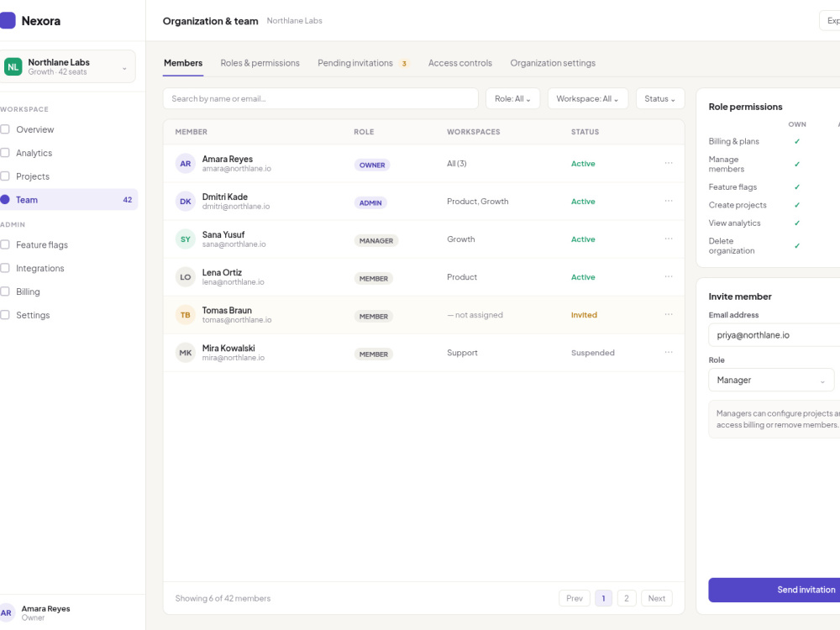
Task: Select Team in the sidebar
Action: point(69,200)
